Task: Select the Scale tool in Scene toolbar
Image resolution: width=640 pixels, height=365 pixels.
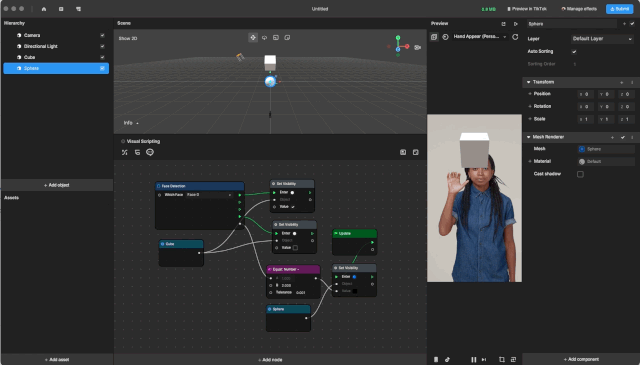Action: click(276, 38)
